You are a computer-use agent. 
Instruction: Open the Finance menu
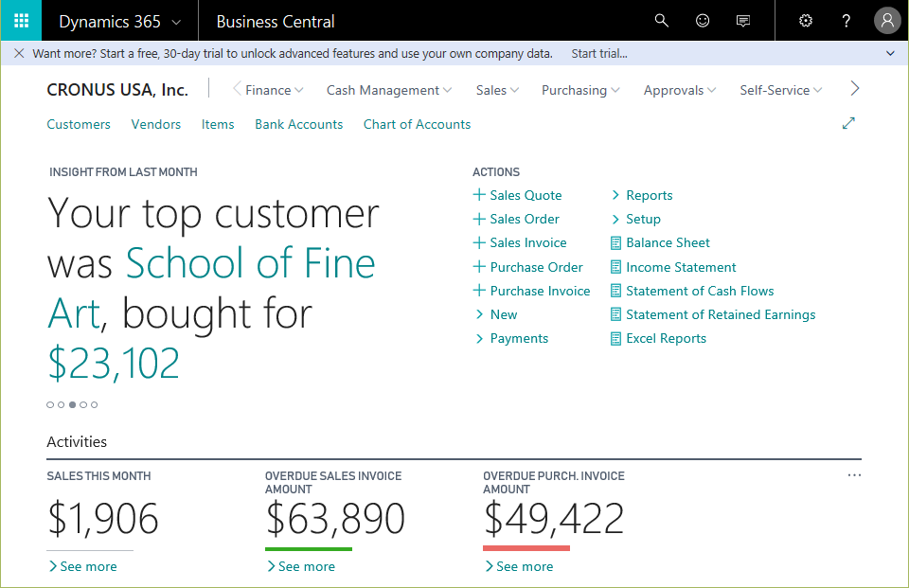click(275, 90)
